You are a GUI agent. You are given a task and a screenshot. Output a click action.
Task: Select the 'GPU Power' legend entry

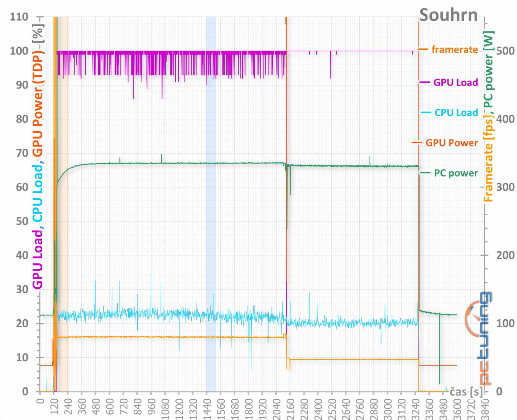coord(451,143)
